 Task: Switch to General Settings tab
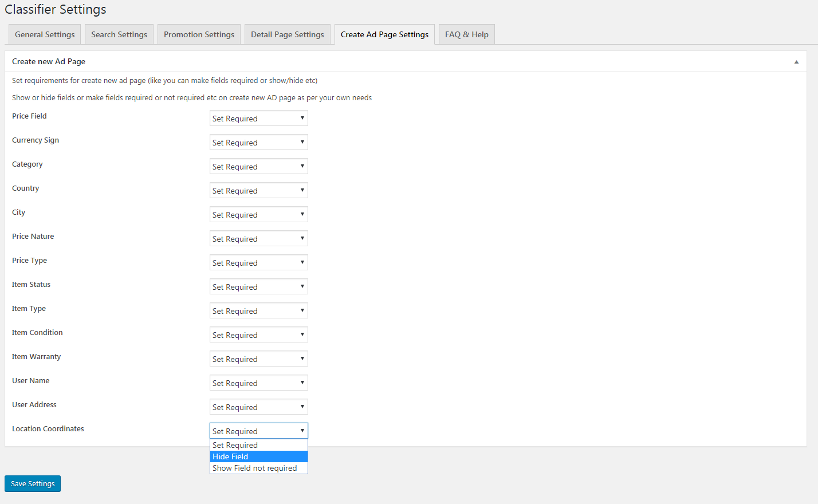coord(45,34)
